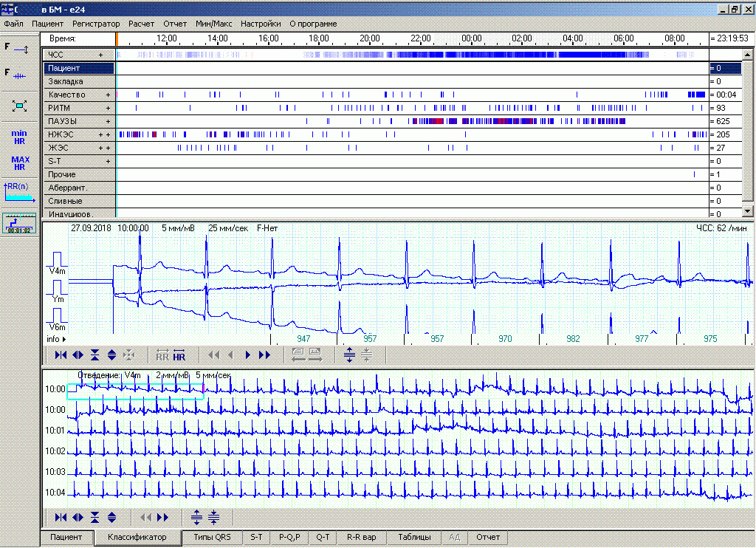Step forward with the single right arrow
Screen dimensions: 756x548
click(x=248, y=355)
